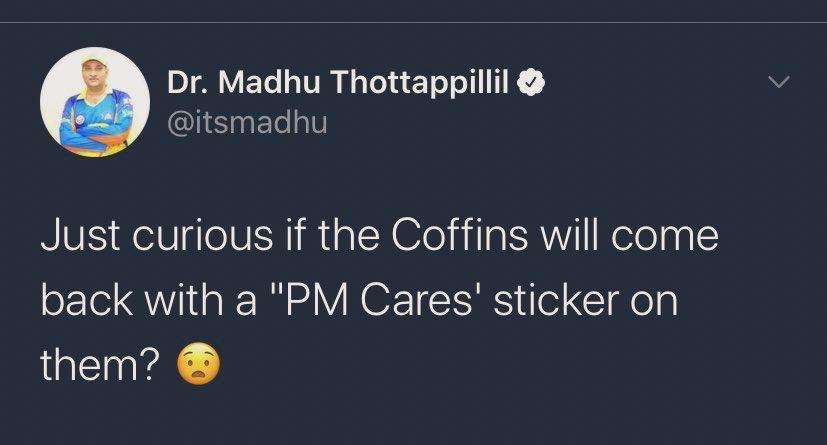Click the anguished face emoji
827x445 pixels.
(x=199, y=364)
